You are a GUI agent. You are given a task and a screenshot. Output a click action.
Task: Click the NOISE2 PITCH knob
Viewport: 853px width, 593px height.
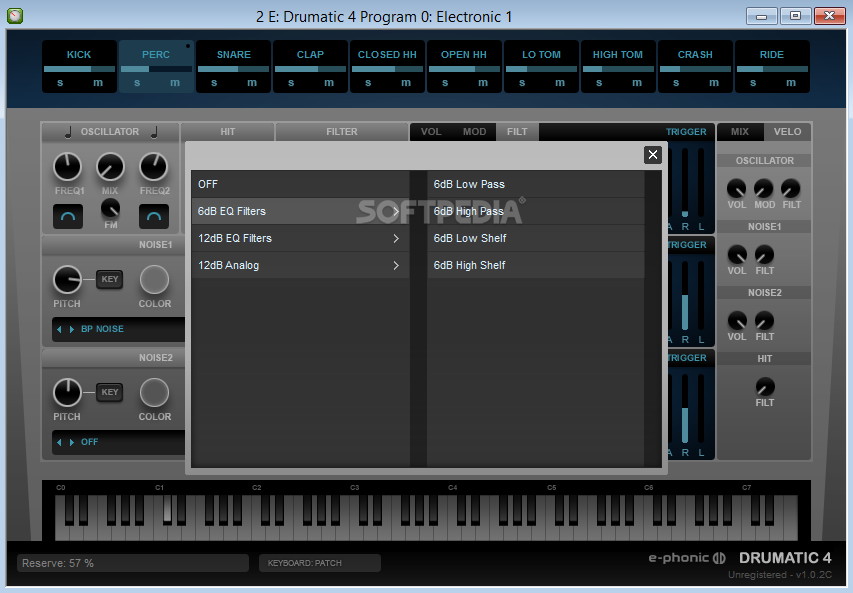(67, 393)
